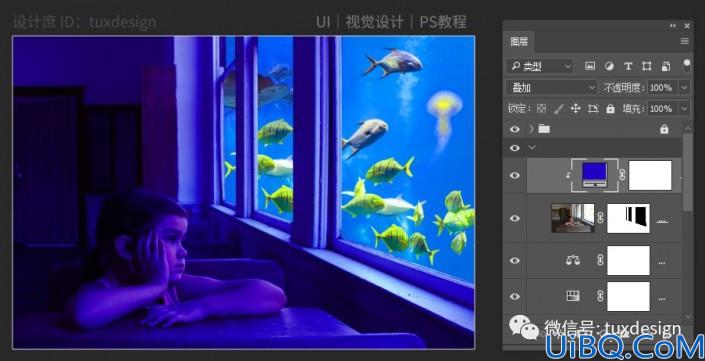Collapse the open group chevron

[x=532, y=147]
